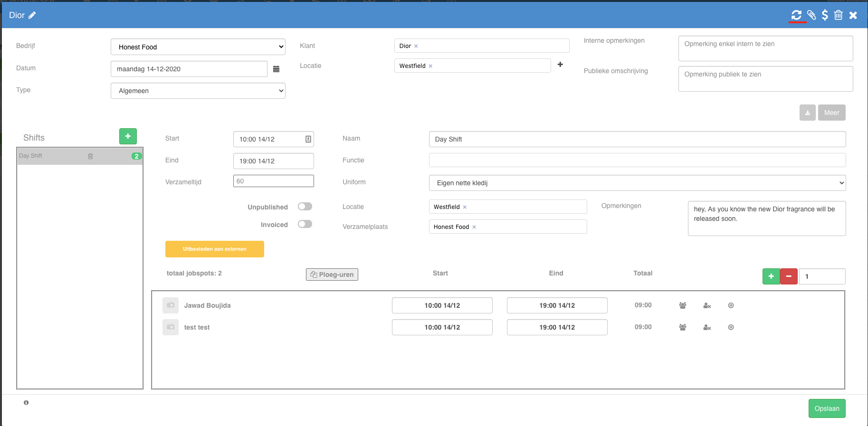Click Jawad Boujida's end time field
868x426 pixels.
557,305
